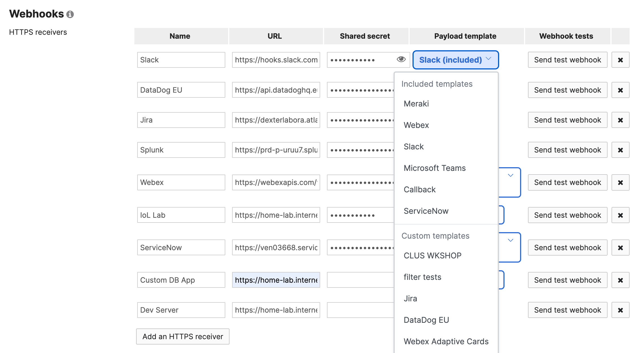The width and height of the screenshot is (644, 353).
Task: Remove the Jira webhook receiver
Action: [x=620, y=120]
